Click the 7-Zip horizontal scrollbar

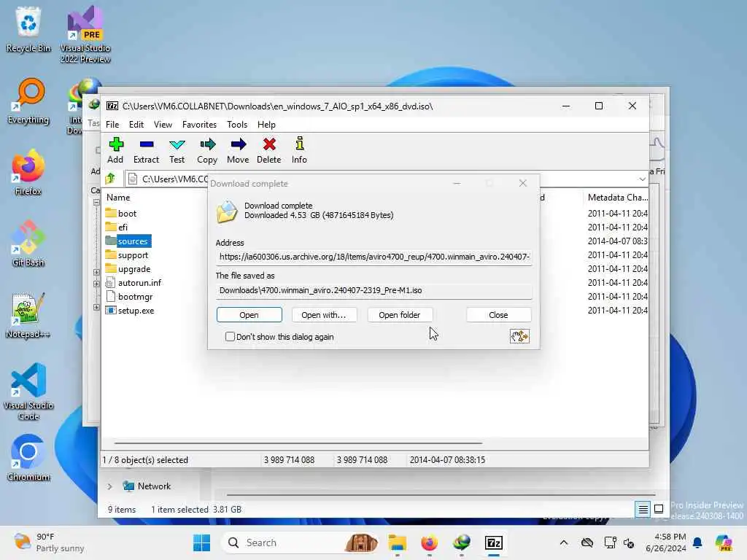click(x=298, y=443)
